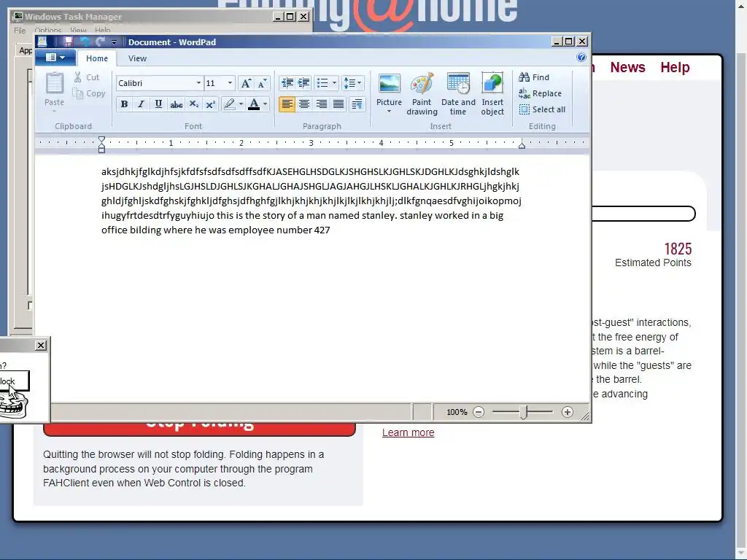Center align the text

point(304,104)
